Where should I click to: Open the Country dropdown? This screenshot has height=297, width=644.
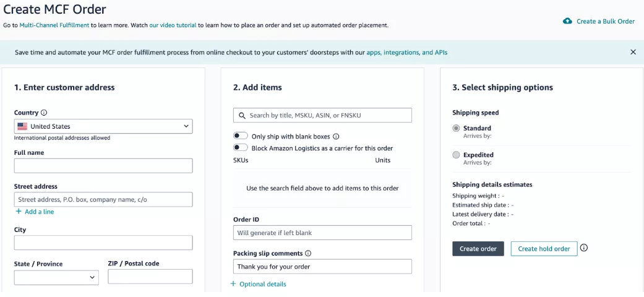[103, 126]
